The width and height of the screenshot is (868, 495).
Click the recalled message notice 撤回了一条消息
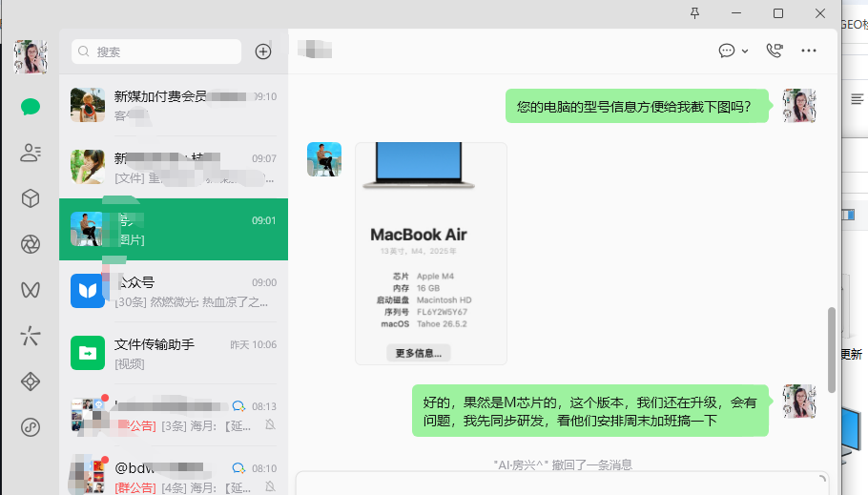[x=563, y=464]
